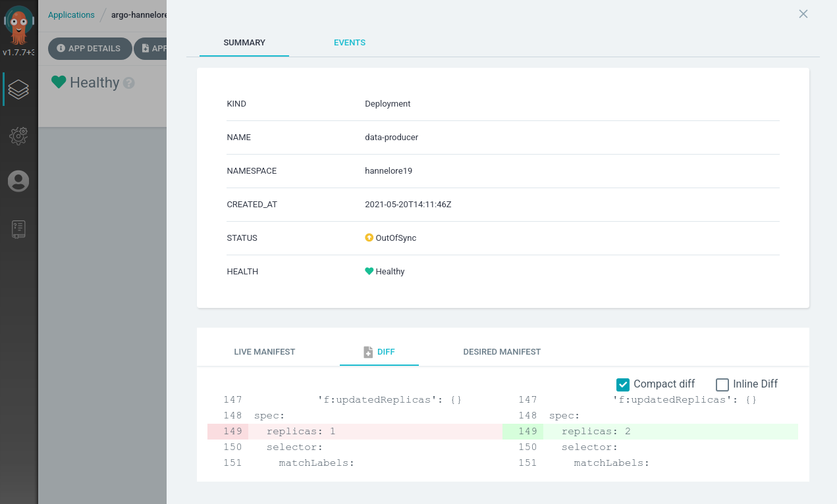
Task: Select the SUMMARY tab
Action: point(244,42)
